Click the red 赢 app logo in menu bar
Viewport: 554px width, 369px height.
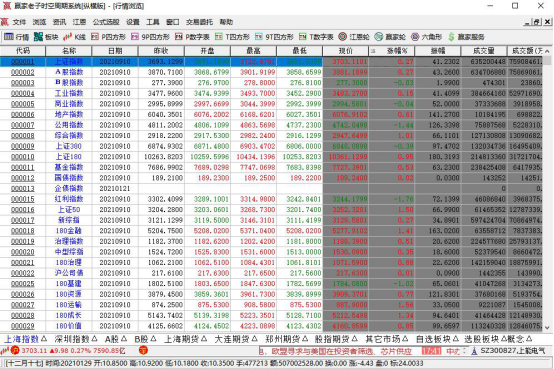click(x=5, y=22)
